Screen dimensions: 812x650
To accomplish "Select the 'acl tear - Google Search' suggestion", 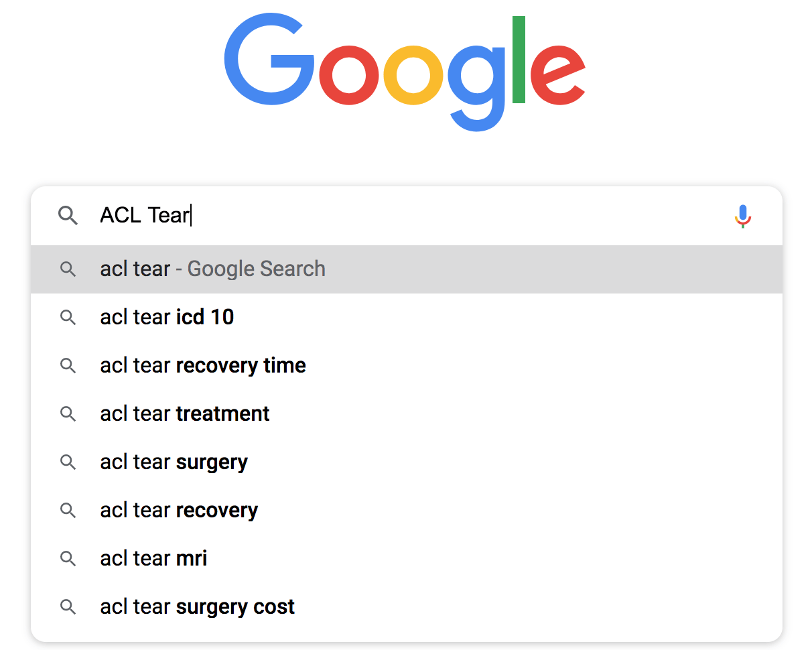I will (212, 269).
